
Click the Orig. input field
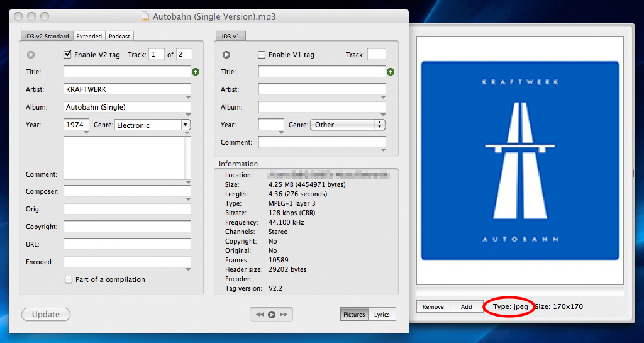click(x=127, y=209)
